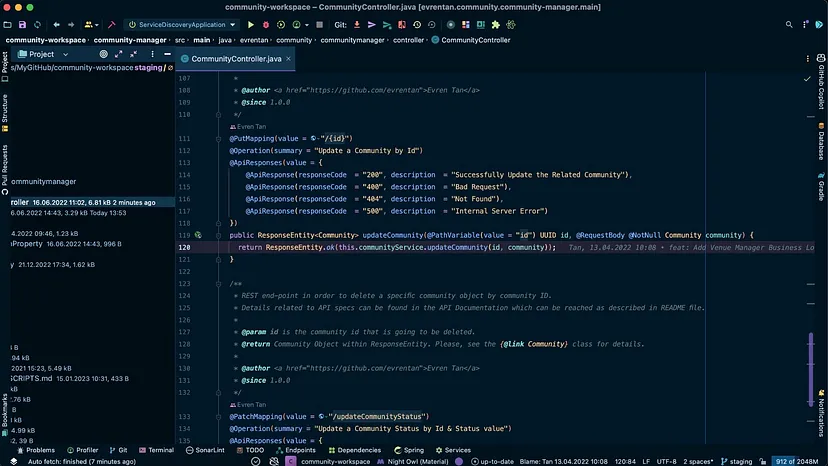
Task: Toggle Structure tool window sidebar button
Action: tap(5, 113)
